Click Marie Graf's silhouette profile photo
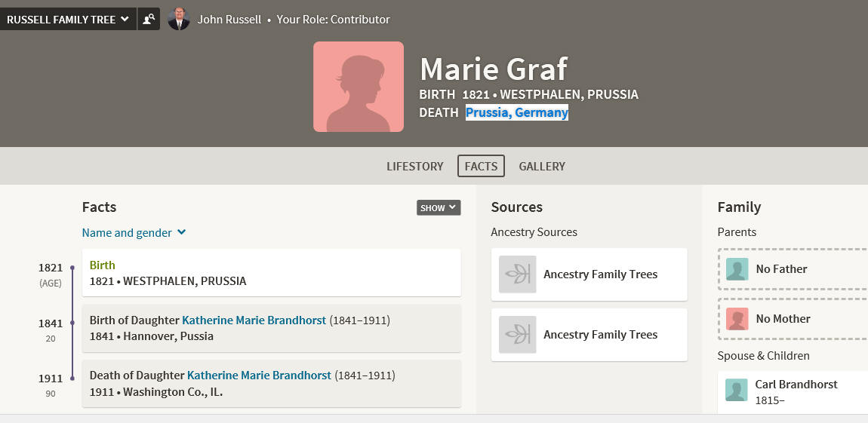868x423 pixels. 359,87
